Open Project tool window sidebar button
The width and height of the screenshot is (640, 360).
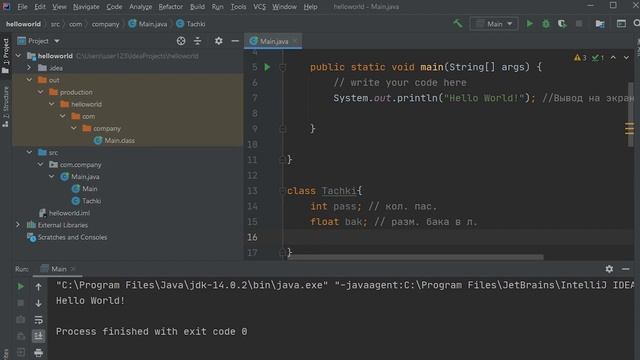point(5,56)
